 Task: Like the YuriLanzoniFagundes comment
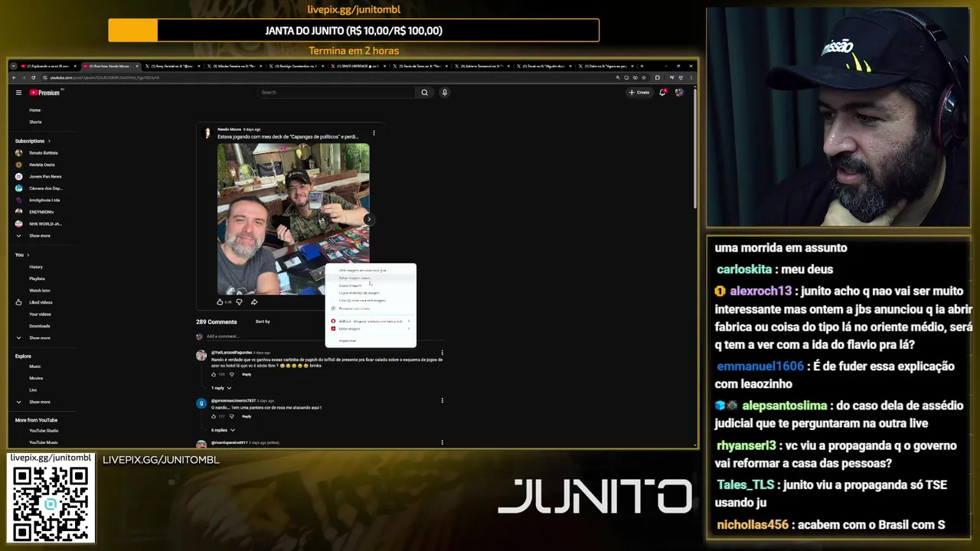pos(214,374)
